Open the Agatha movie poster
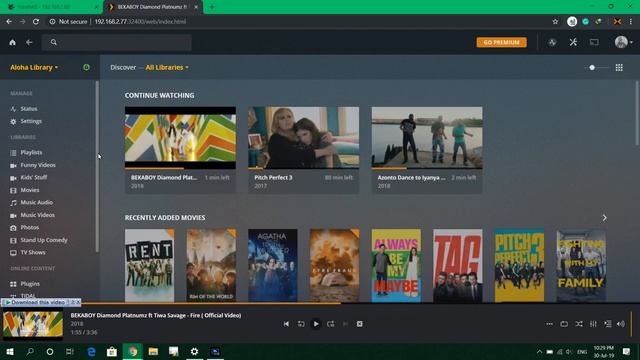The image size is (640, 360). [x=273, y=265]
